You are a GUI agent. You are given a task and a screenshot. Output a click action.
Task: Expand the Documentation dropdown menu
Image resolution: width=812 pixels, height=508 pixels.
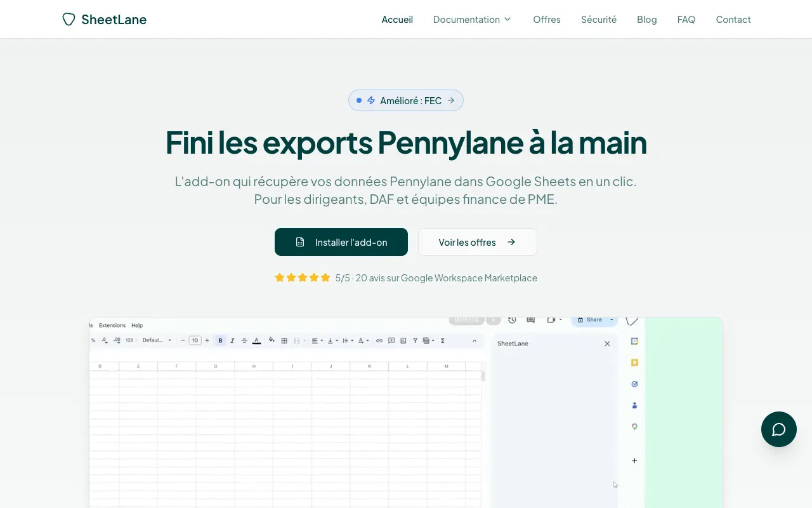pyautogui.click(x=472, y=20)
